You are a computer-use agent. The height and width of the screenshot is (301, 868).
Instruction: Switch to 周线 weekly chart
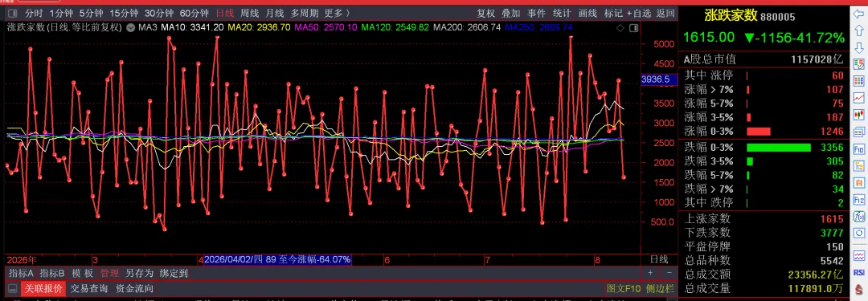point(250,13)
